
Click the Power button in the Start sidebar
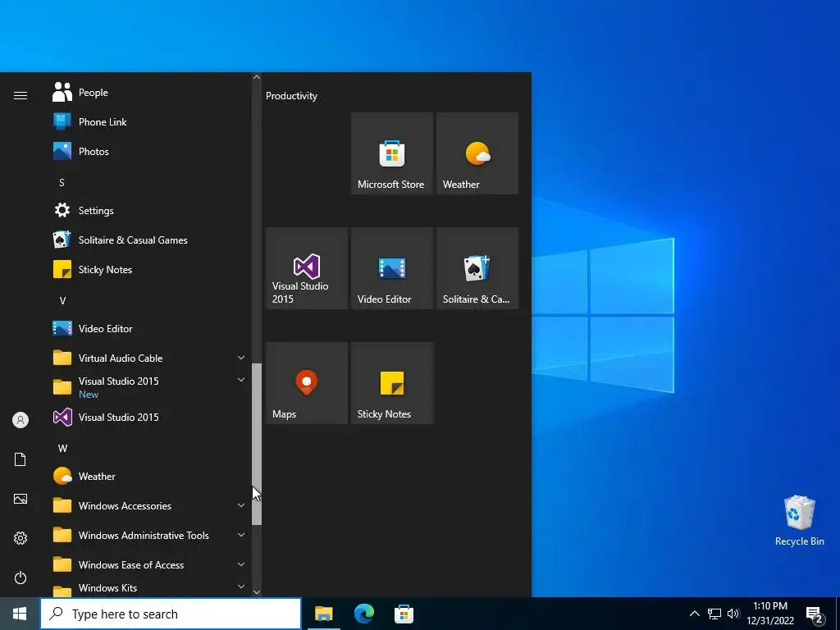[21, 577]
